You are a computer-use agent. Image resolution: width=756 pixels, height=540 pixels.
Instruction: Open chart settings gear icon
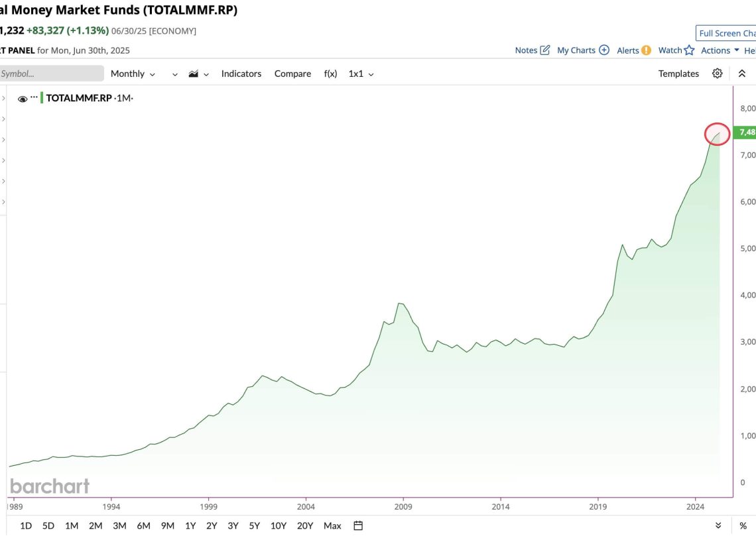pyautogui.click(x=717, y=74)
